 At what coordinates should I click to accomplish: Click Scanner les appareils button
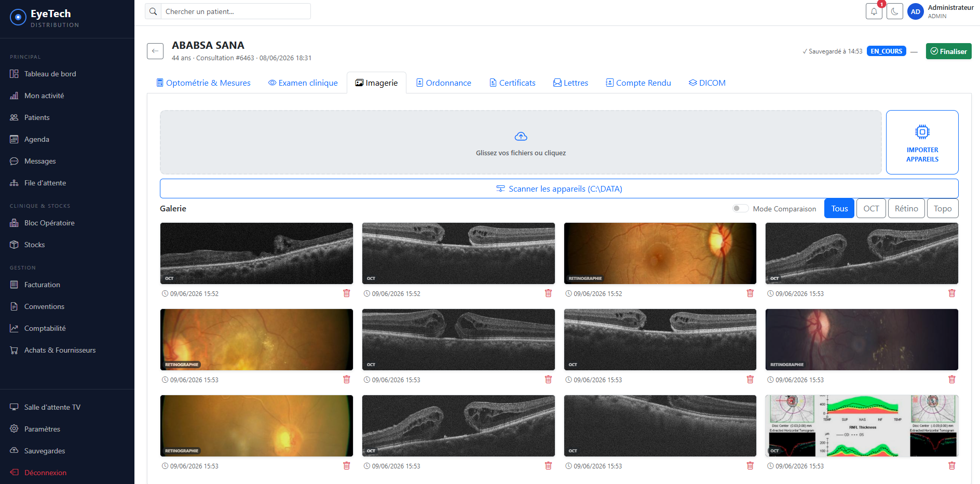point(559,189)
